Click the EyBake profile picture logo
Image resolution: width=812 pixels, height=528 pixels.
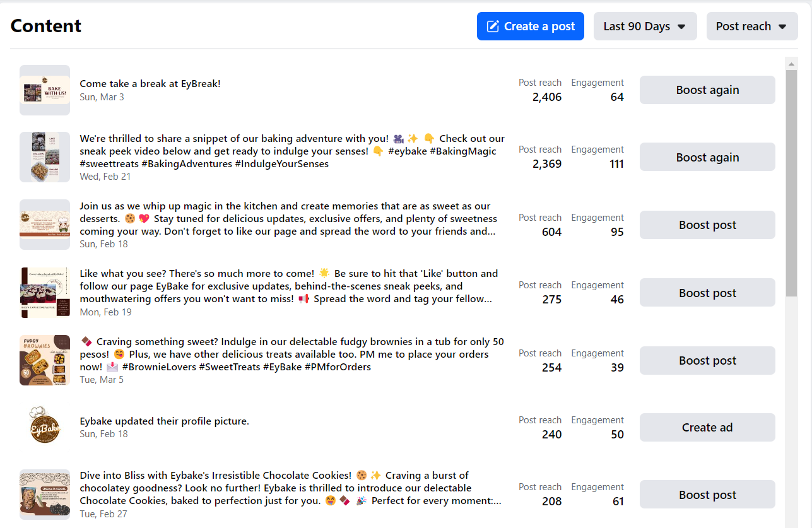[x=45, y=427]
